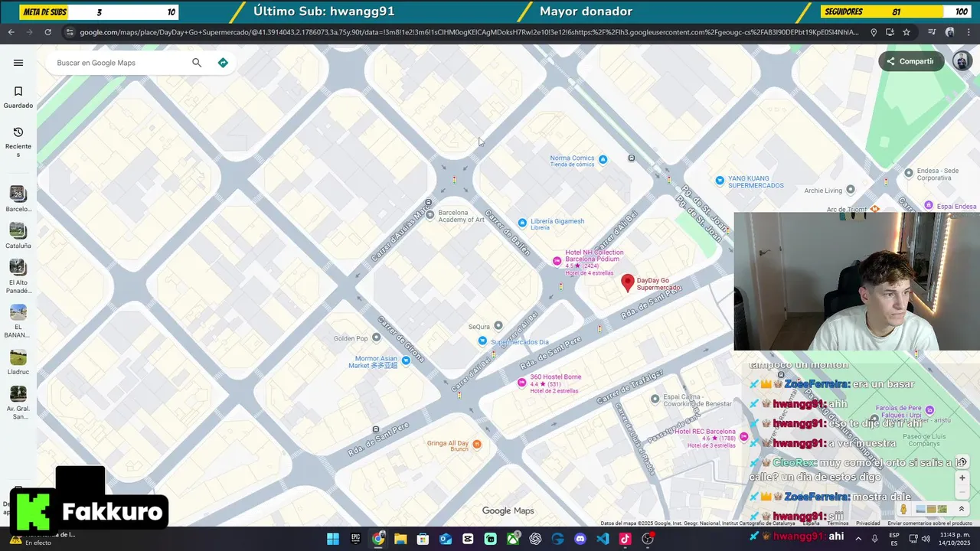Viewport: 980px width, 551px height.
Task: Open the Windows Start menu
Action: tap(333, 539)
